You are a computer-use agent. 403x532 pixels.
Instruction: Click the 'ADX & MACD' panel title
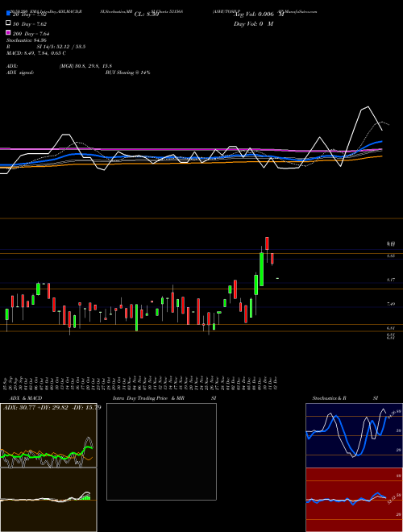pos(26,398)
